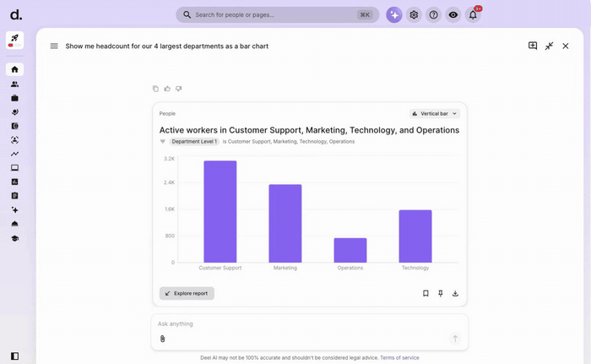591x364 pixels.
Task: Give thumbs down to the response
Action: [179, 89]
